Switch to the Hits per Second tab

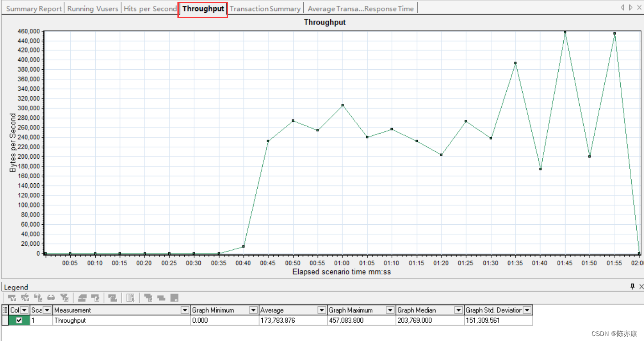click(x=150, y=9)
